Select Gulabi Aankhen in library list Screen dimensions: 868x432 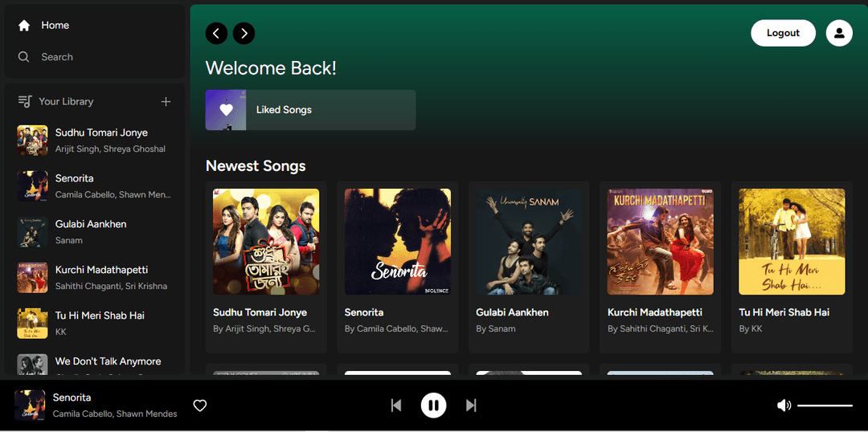coord(95,232)
